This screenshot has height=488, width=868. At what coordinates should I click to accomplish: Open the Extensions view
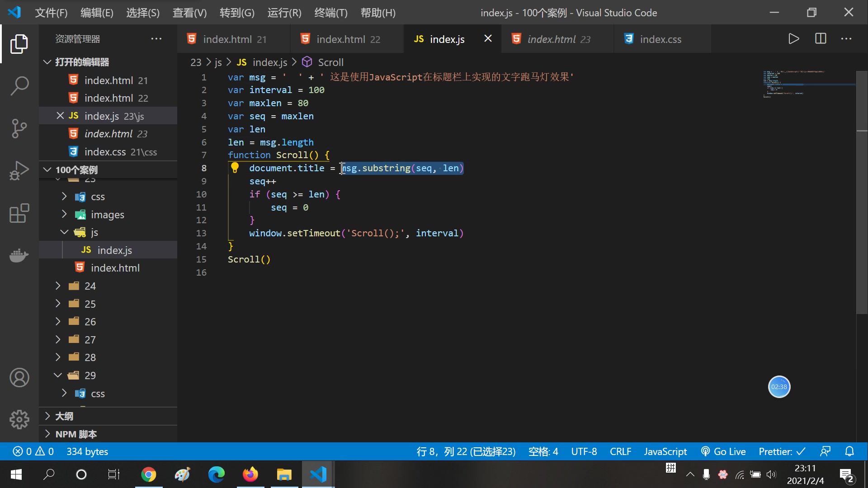point(19,213)
